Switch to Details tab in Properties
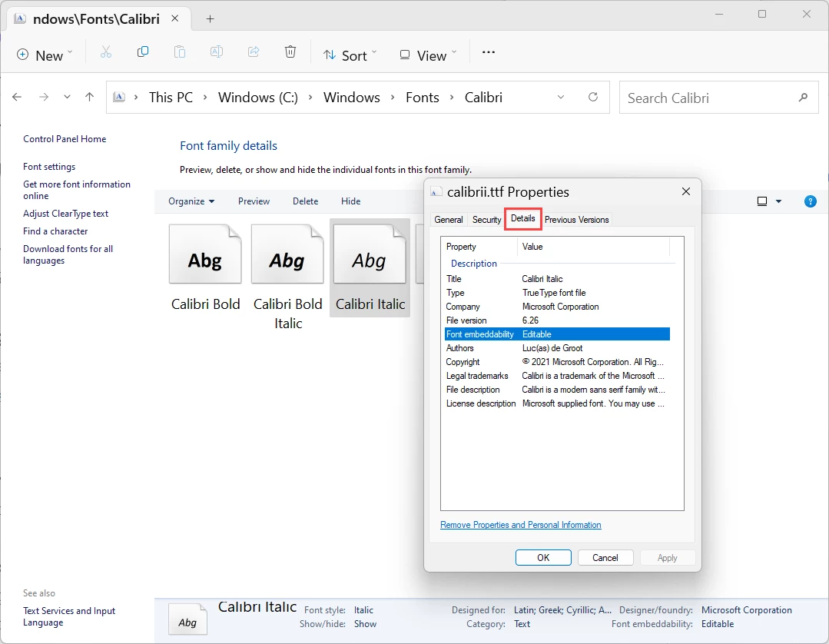The image size is (829, 644). click(x=523, y=218)
